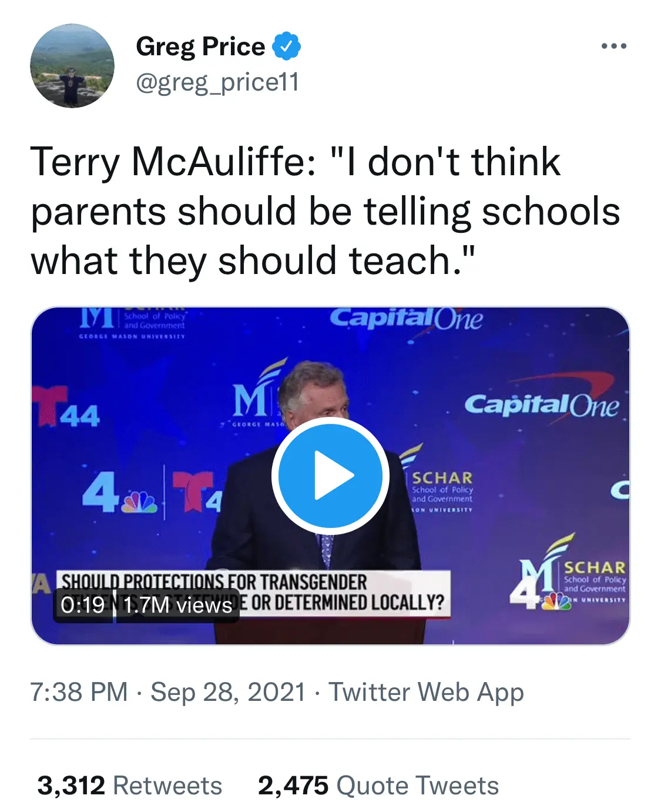Click the blue verified badge
This screenshot has width=661, height=812.
click(x=286, y=46)
